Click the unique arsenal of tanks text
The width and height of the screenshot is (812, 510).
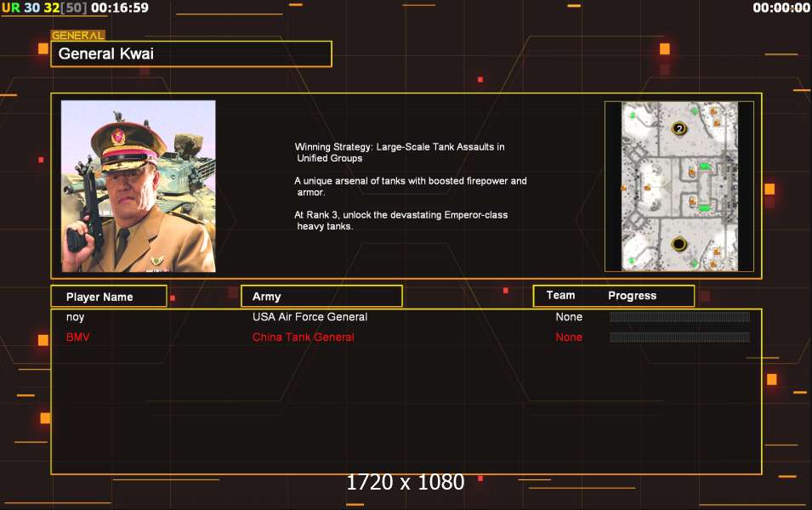click(410, 186)
